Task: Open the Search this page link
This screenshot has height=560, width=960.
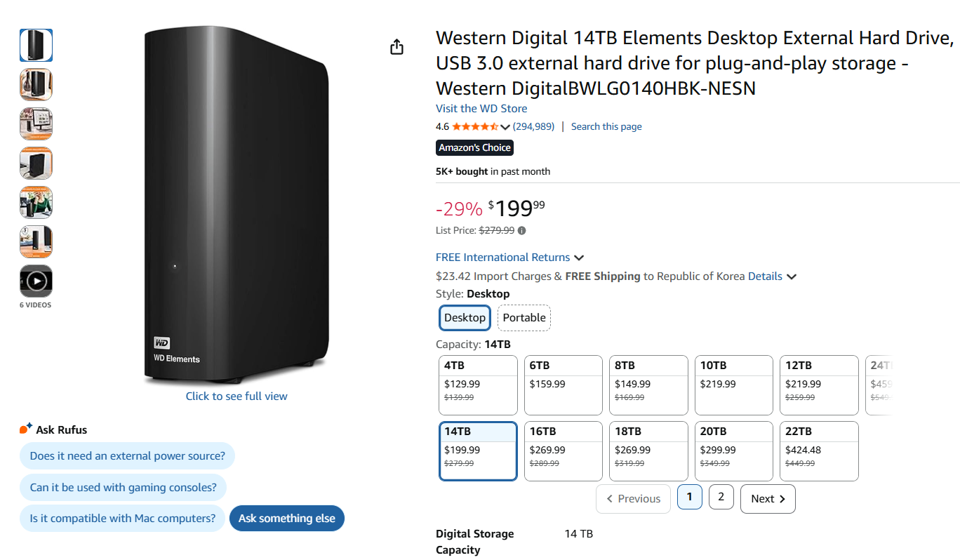Action: click(x=606, y=126)
